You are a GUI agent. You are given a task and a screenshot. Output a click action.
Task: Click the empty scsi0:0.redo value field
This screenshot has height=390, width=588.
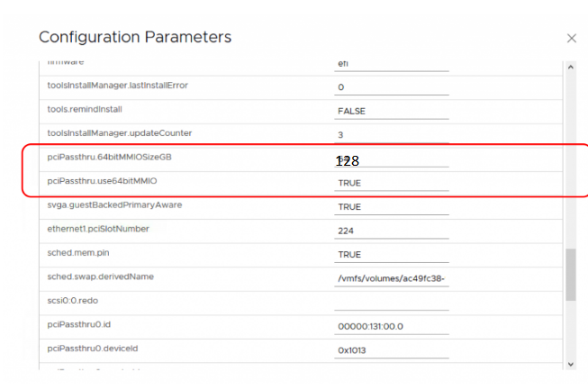point(392,301)
